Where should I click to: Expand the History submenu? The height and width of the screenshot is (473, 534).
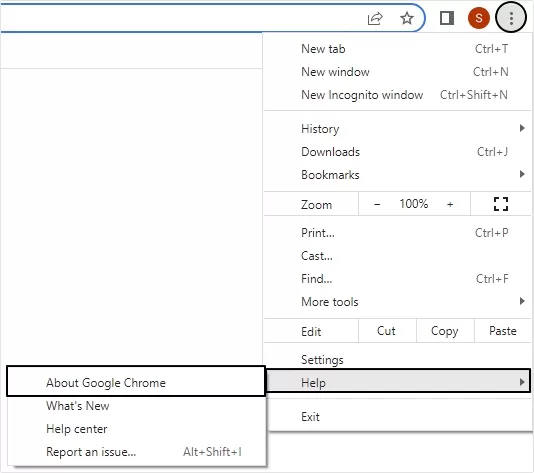tap(397, 129)
